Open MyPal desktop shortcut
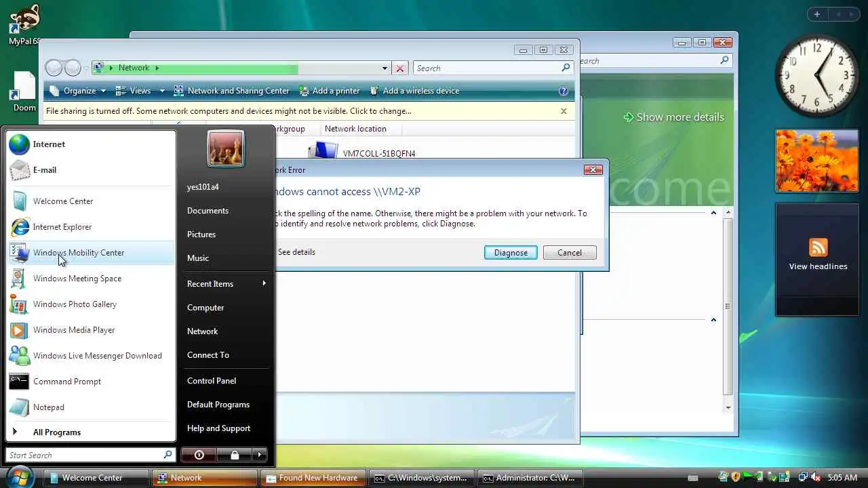This screenshot has width=868, height=488. coord(24,24)
